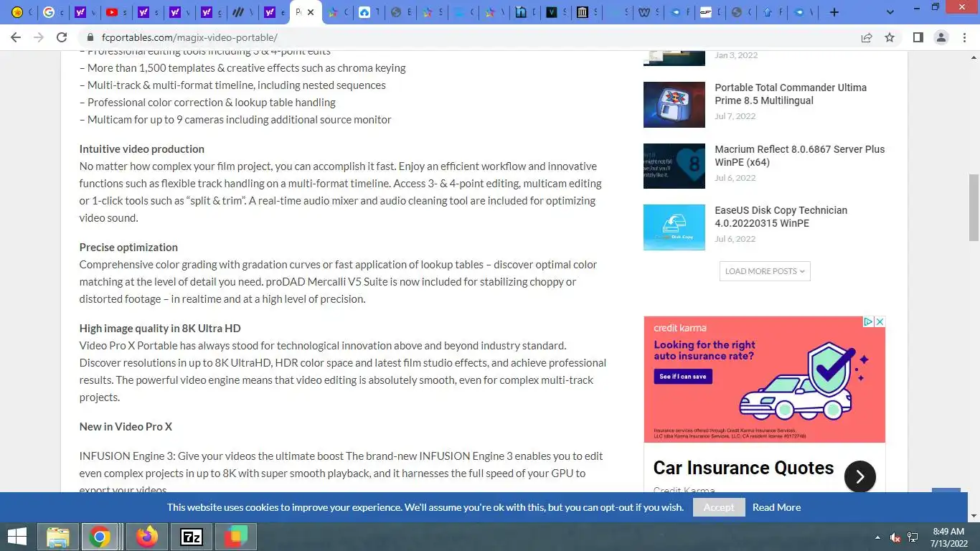
Task: Switch to the first yellow coin tab
Action: pos(22,12)
